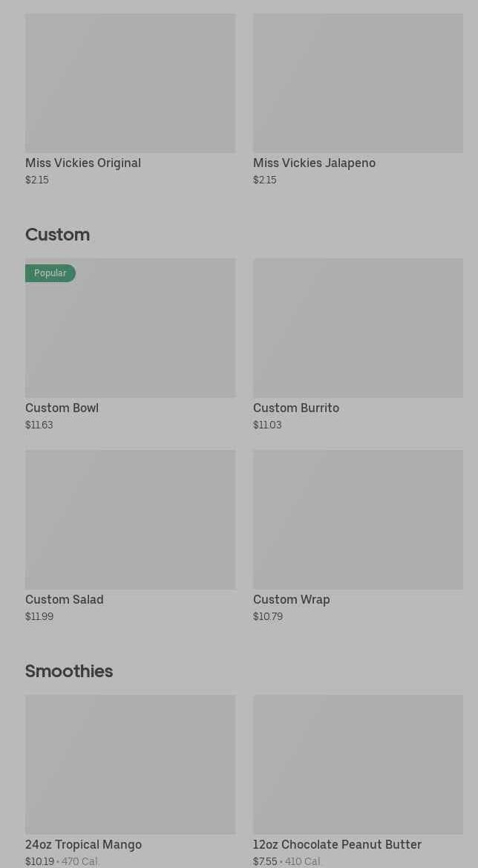Click the 12oz Chocolate Peanut Butter title
Viewport: 478px width, 868px height.
(x=337, y=844)
